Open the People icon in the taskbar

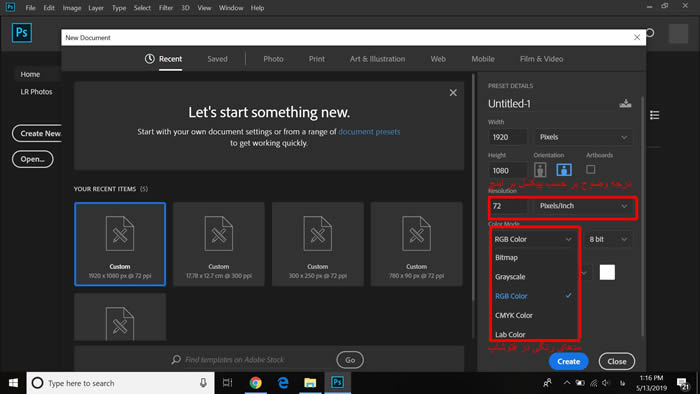click(547, 383)
